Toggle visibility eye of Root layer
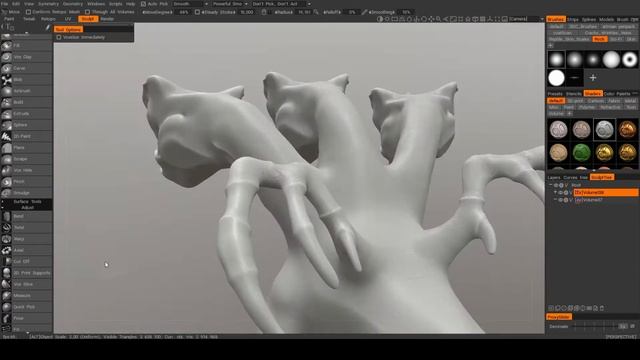640x360 pixels. pyautogui.click(x=556, y=185)
